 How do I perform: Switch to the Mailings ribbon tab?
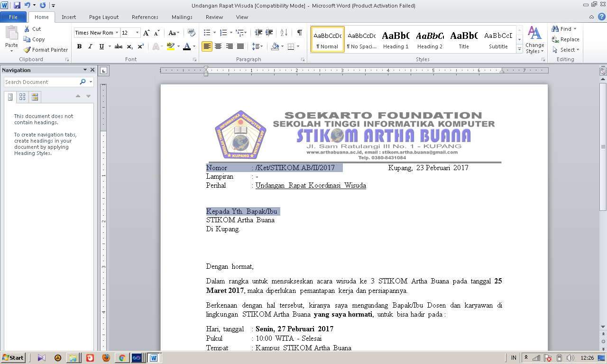click(x=182, y=17)
